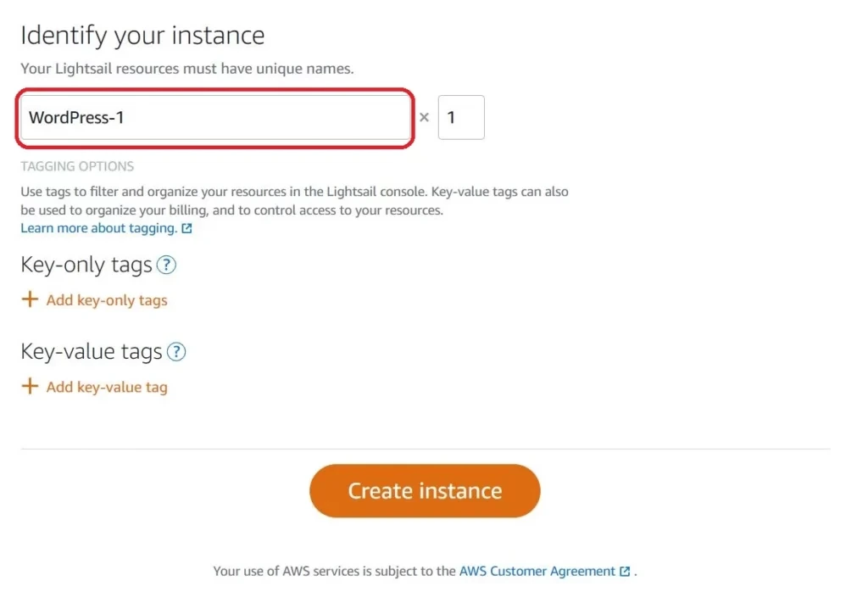Clear the instance name using the × icon
This screenshot has width=868, height=609.
tap(424, 118)
